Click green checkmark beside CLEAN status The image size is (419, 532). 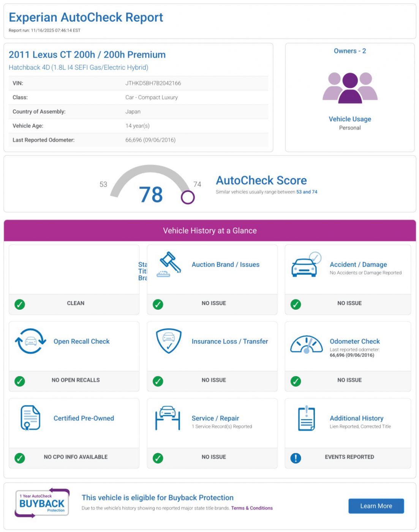click(20, 304)
